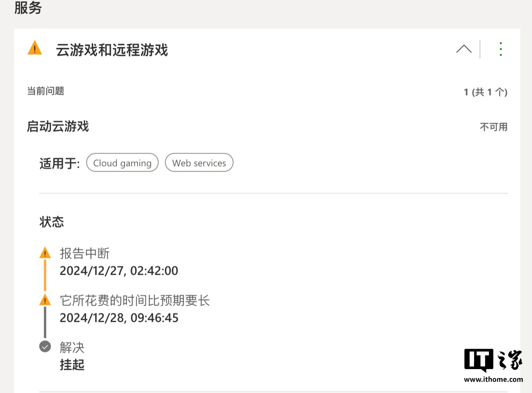Click the warning triangle beside 云游戏和远程游戏

[x=34, y=48]
